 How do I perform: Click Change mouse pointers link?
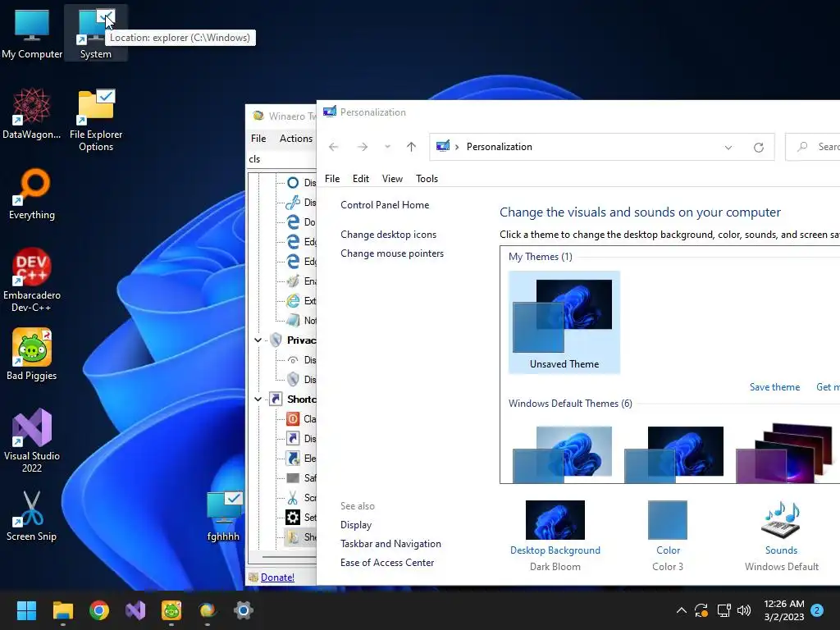(392, 253)
